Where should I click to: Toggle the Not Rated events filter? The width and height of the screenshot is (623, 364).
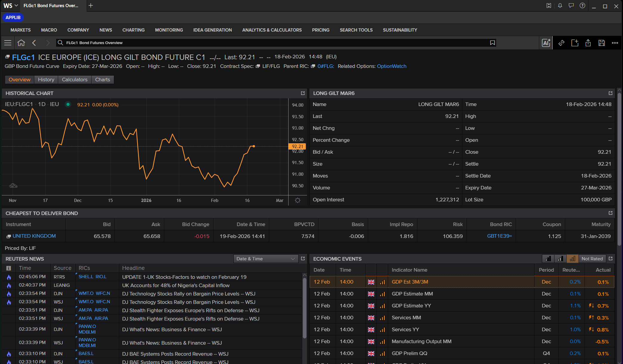(592, 259)
